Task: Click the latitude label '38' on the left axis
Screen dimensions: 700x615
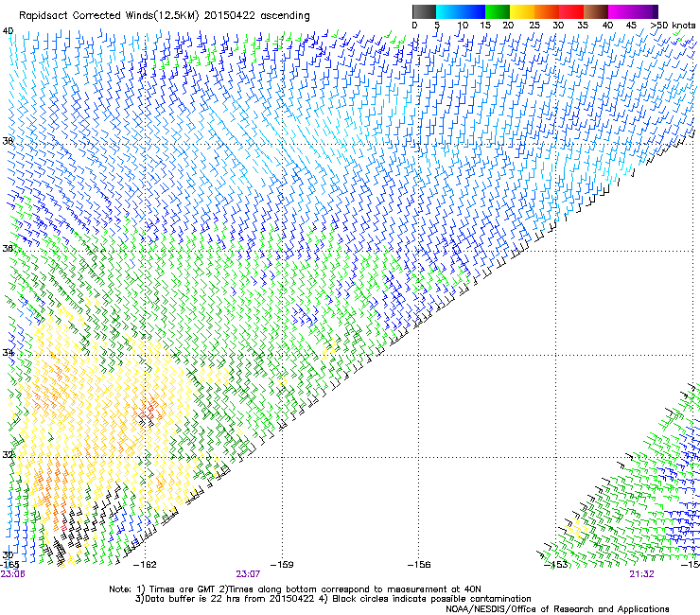Action: click(x=8, y=141)
